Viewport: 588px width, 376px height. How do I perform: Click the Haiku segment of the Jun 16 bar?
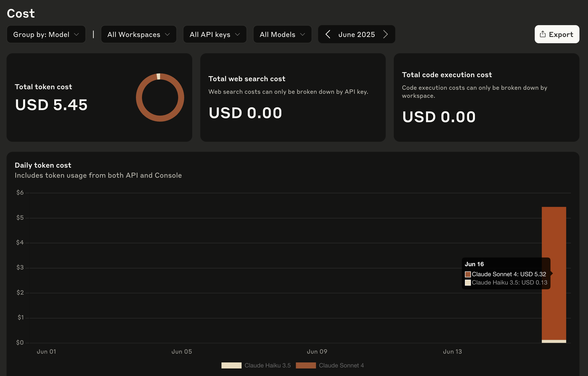(554, 341)
